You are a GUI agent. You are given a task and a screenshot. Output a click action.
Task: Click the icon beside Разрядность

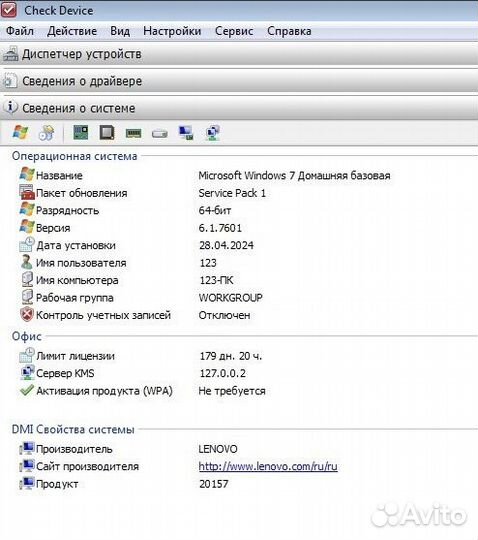coord(27,209)
